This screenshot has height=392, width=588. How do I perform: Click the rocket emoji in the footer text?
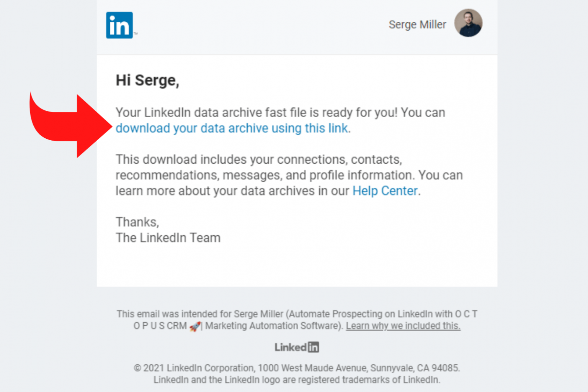coord(196,326)
